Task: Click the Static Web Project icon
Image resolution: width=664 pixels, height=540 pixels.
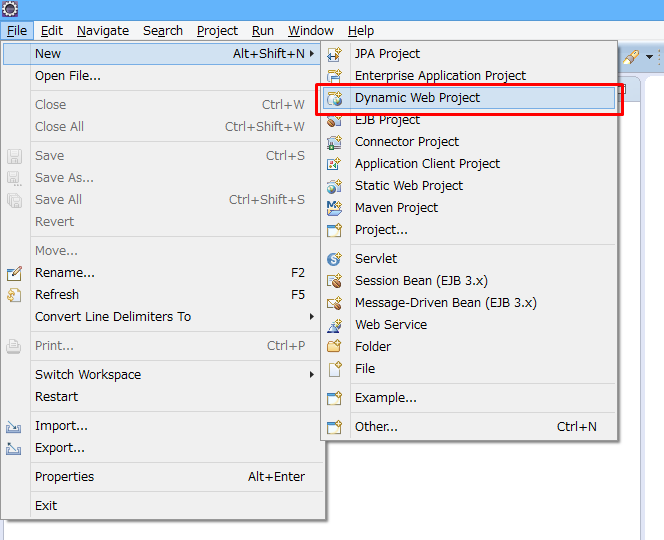Action: pyautogui.click(x=335, y=186)
